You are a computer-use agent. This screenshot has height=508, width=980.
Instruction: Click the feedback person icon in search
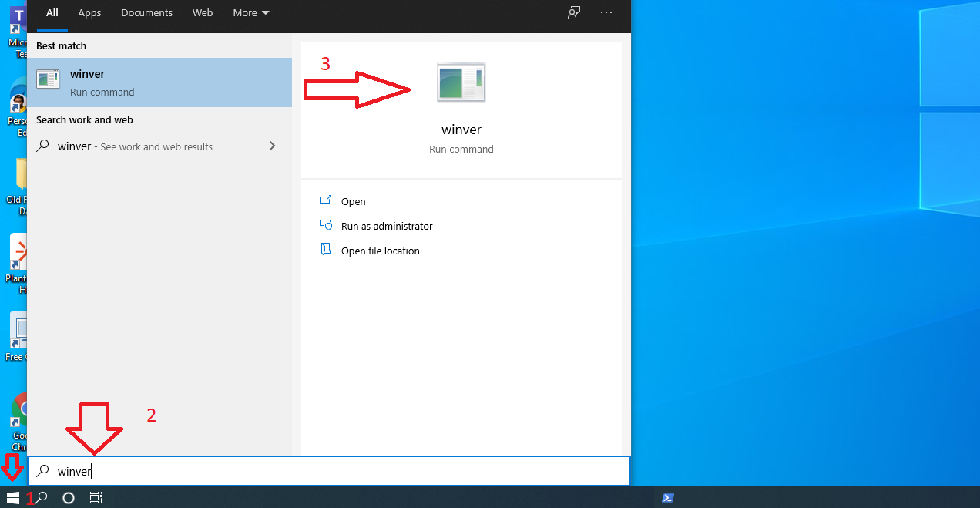pyautogui.click(x=573, y=12)
